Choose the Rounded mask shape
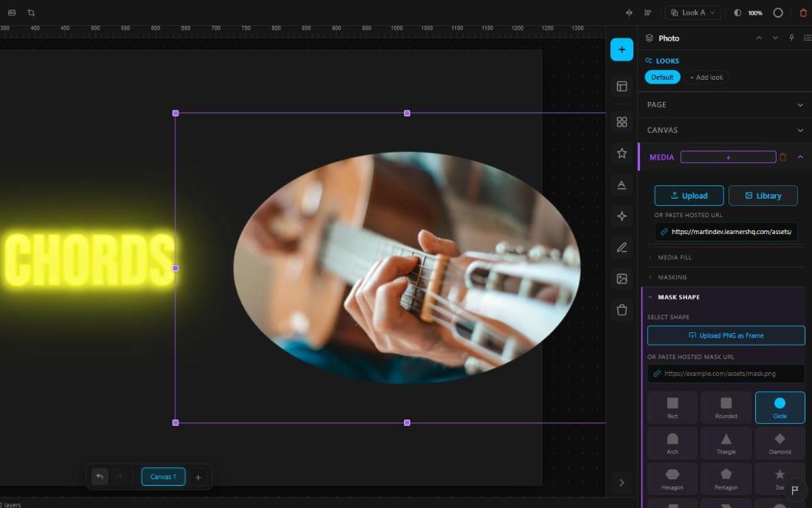The height and width of the screenshot is (508, 812). [x=726, y=408]
